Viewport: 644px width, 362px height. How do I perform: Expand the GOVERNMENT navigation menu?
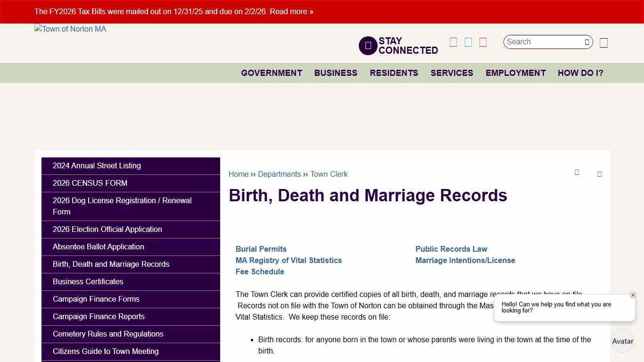[x=272, y=73]
